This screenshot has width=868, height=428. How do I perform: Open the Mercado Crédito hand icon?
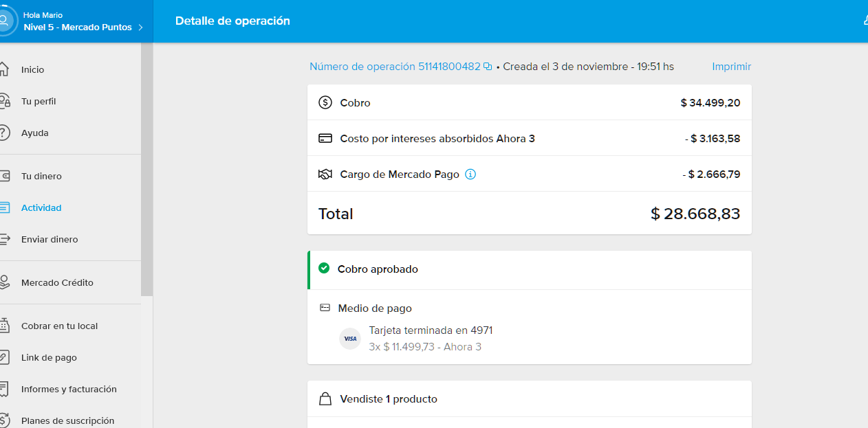(3, 282)
